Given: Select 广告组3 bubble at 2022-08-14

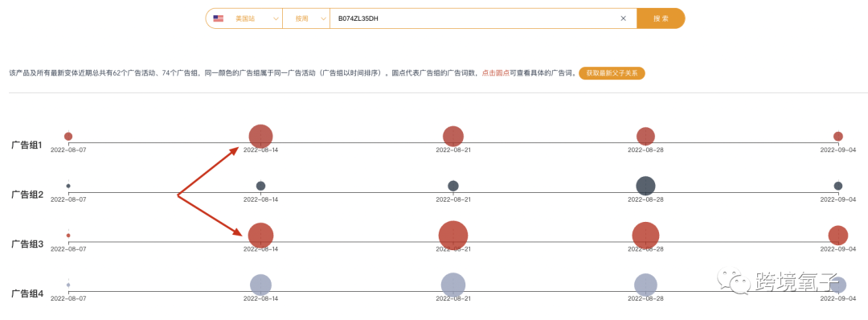Looking at the screenshot, I should 260,236.
